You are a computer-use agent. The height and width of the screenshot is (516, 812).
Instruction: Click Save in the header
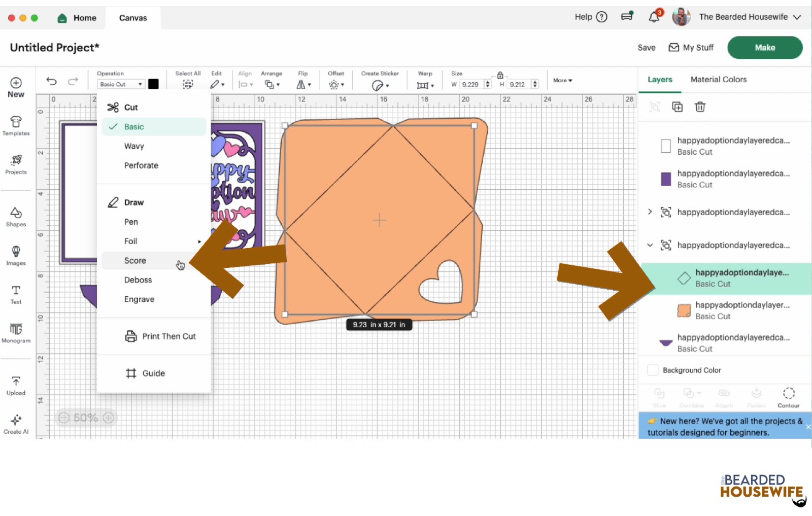point(646,48)
